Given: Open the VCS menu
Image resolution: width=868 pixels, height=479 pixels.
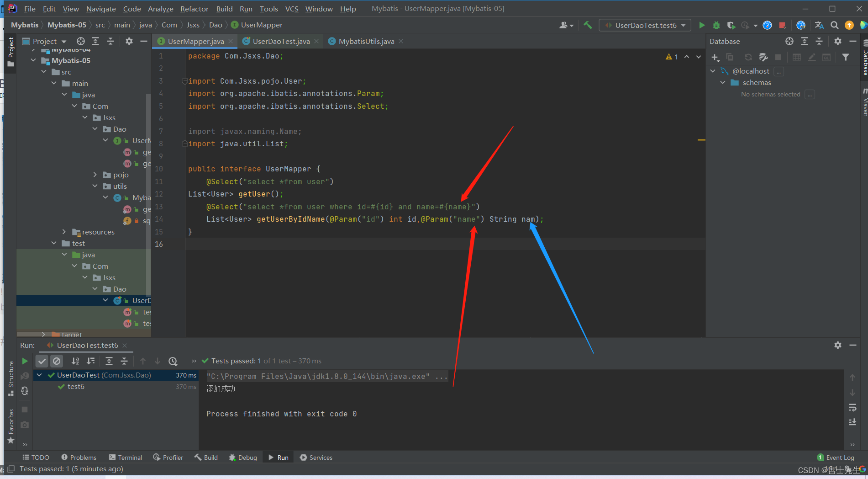Looking at the screenshot, I should 292,9.
